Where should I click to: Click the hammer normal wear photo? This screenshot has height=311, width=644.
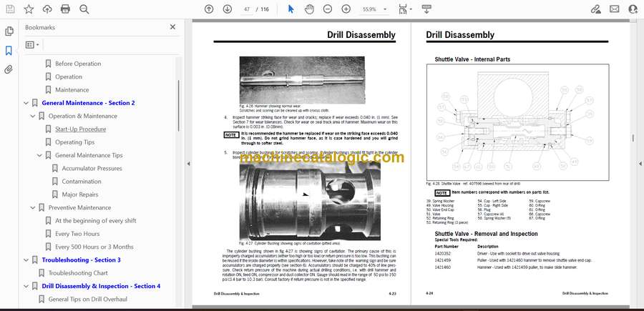(302, 80)
